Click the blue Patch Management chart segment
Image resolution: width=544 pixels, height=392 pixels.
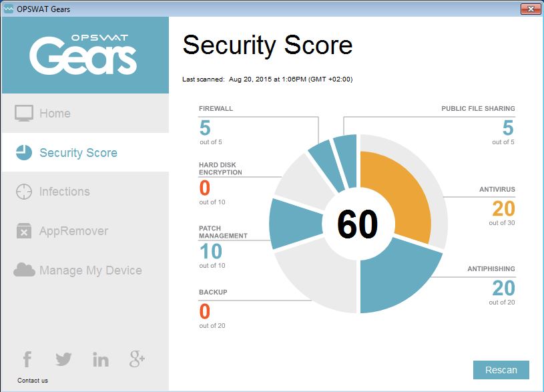click(x=295, y=224)
